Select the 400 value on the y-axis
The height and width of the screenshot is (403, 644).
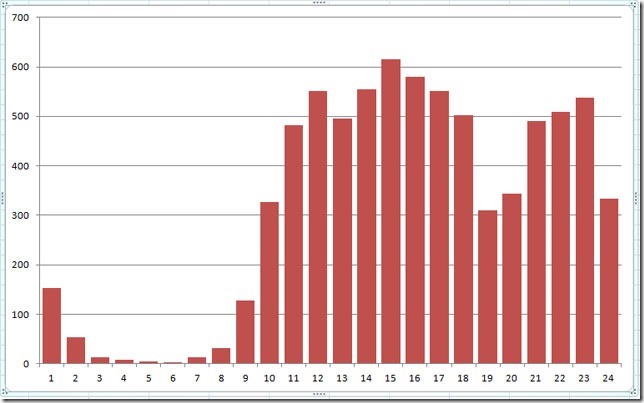pyautogui.click(x=23, y=166)
